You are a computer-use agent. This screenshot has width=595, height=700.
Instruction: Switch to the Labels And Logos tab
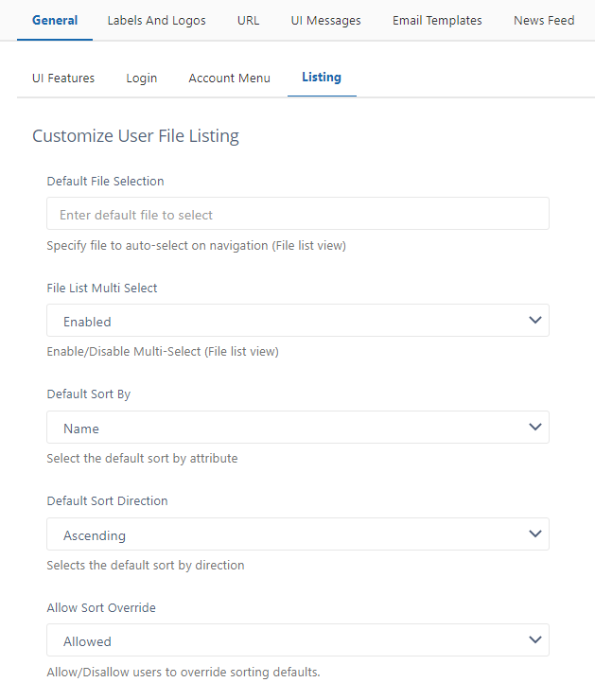pos(156,20)
